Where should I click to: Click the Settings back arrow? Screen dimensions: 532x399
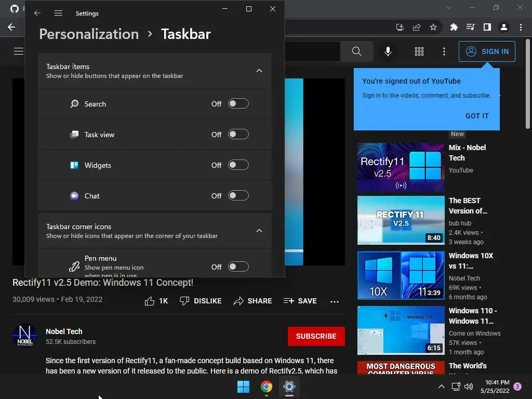[37, 13]
